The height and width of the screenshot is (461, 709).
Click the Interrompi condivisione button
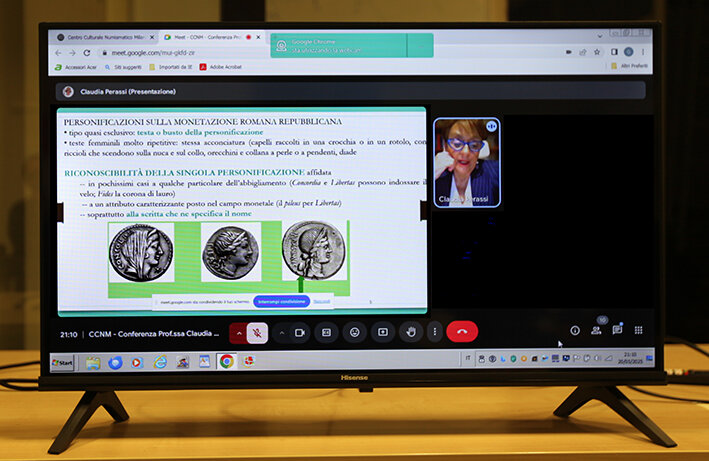281,301
